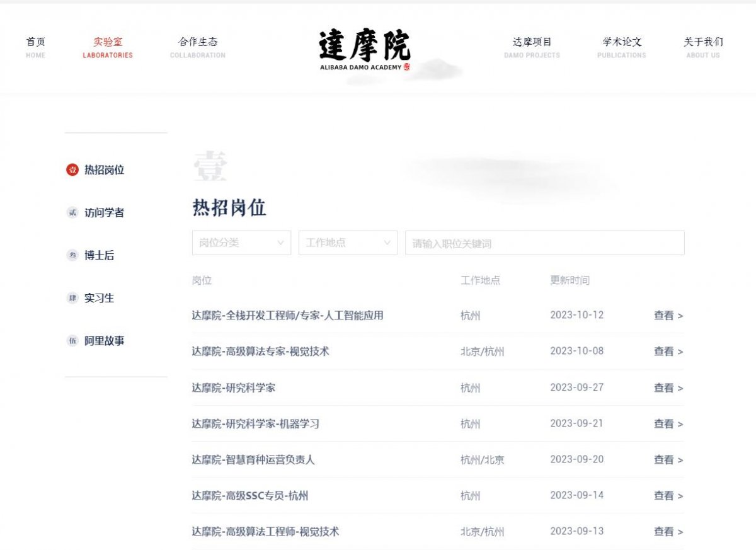Open the 首页 HOME menu item
Viewport: 756px width, 550px height.
(x=36, y=47)
